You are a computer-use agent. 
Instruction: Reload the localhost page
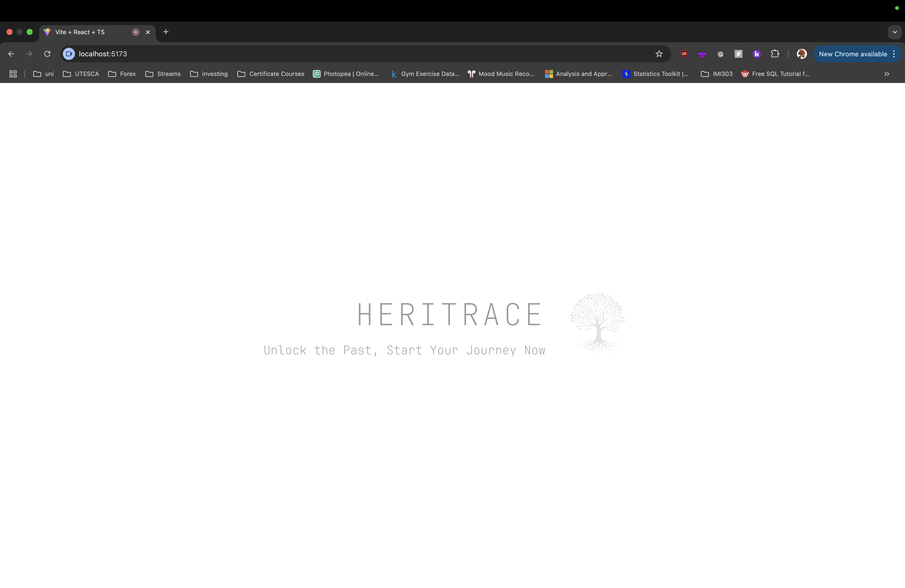pyautogui.click(x=47, y=54)
